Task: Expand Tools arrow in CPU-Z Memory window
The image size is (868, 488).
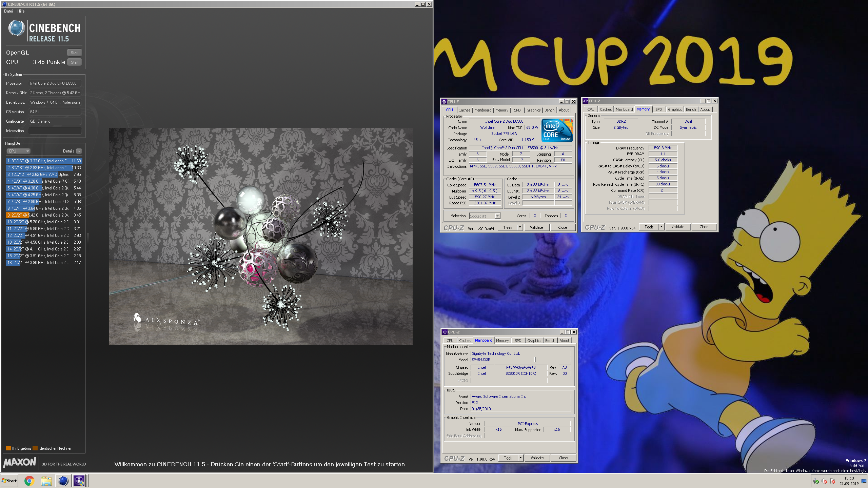Action: pos(661,227)
